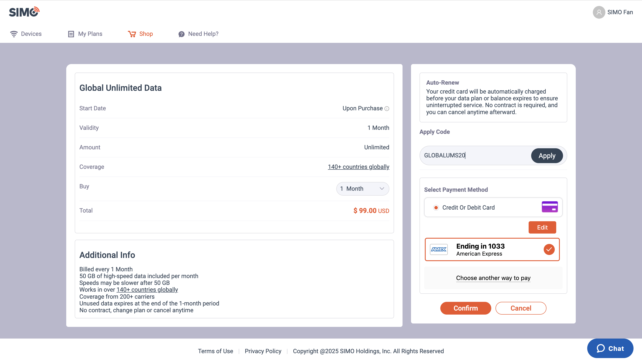The image size is (642, 364).
Task: Click the Apply Code label
Action: [434, 132]
